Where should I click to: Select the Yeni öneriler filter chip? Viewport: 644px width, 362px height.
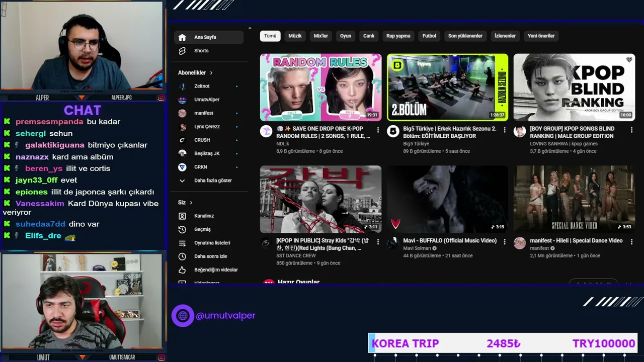(x=541, y=36)
